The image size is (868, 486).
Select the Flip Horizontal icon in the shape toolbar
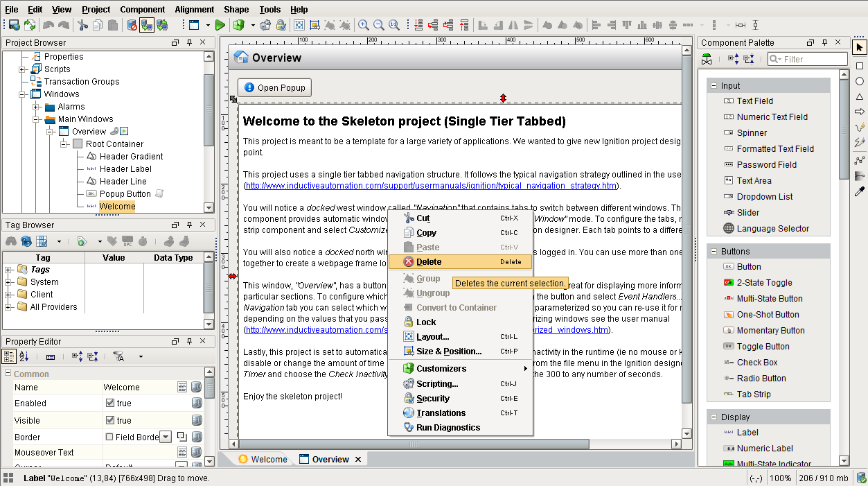513,24
